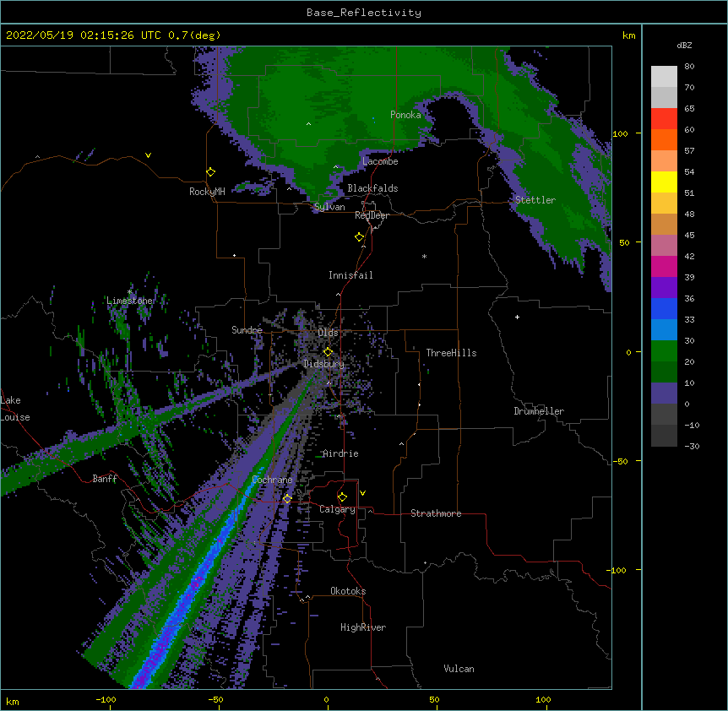Click the Olds label
The width and height of the screenshot is (728, 711).
point(328,333)
